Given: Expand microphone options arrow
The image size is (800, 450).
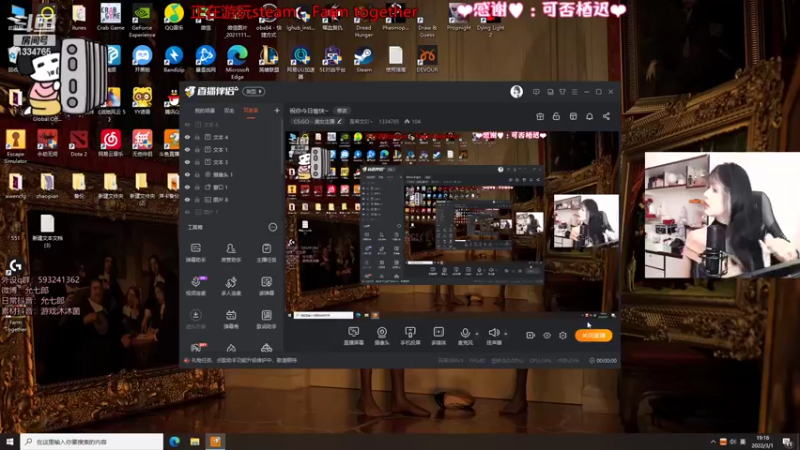Looking at the screenshot, I should tap(477, 334).
